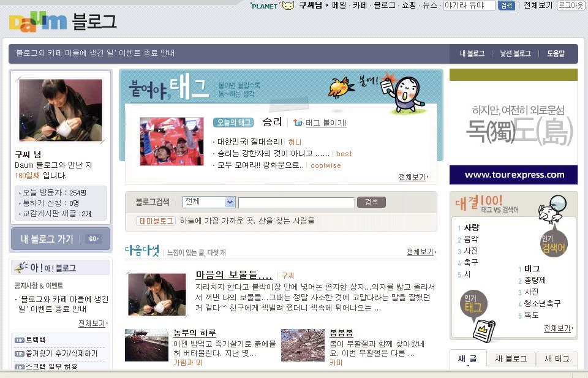588x378 pixels.
Task: Click the megaphone icon in 아!아!블로그
Action: tap(21, 267)
